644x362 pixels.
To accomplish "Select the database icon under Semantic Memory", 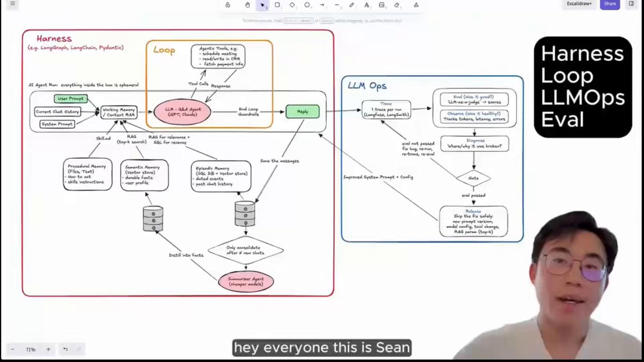I will tap(153, 219).
